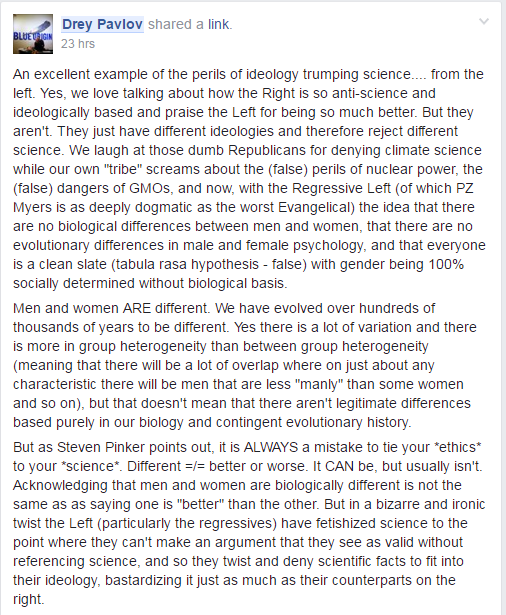The height and width of the screenshot is (615, 506).
Task: Click the final word 'right.' of post
Action: pos(29,599)
